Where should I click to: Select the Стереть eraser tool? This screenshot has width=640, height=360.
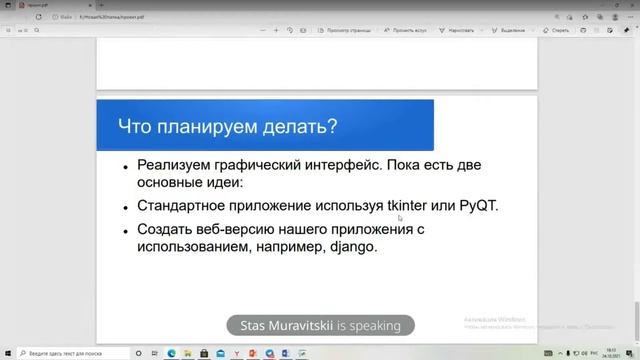[556, 30]
